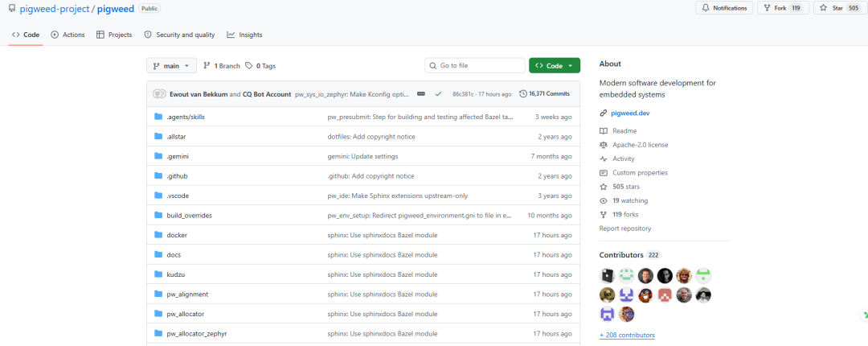This screenshot has height=346, width=868.
Task: Open the Contributors 222 heading link
Action: click(630, 255)
